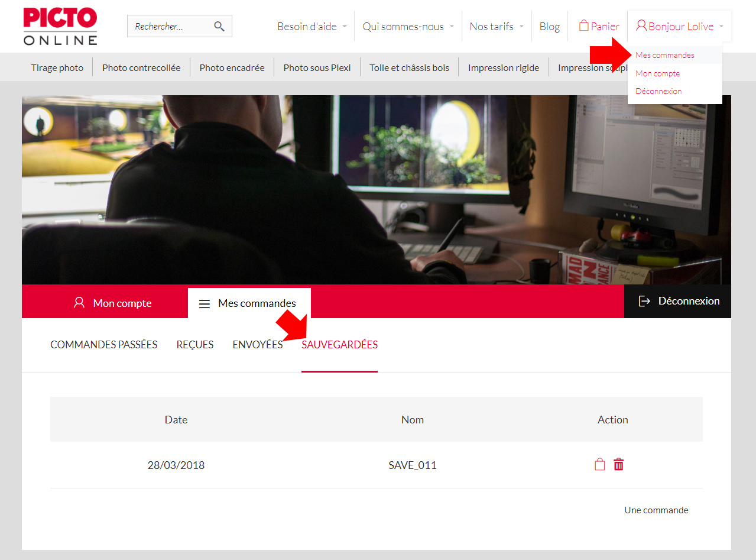
Task: Select Mon compte in user dropdown menu
Action: (x=657, y=73)
